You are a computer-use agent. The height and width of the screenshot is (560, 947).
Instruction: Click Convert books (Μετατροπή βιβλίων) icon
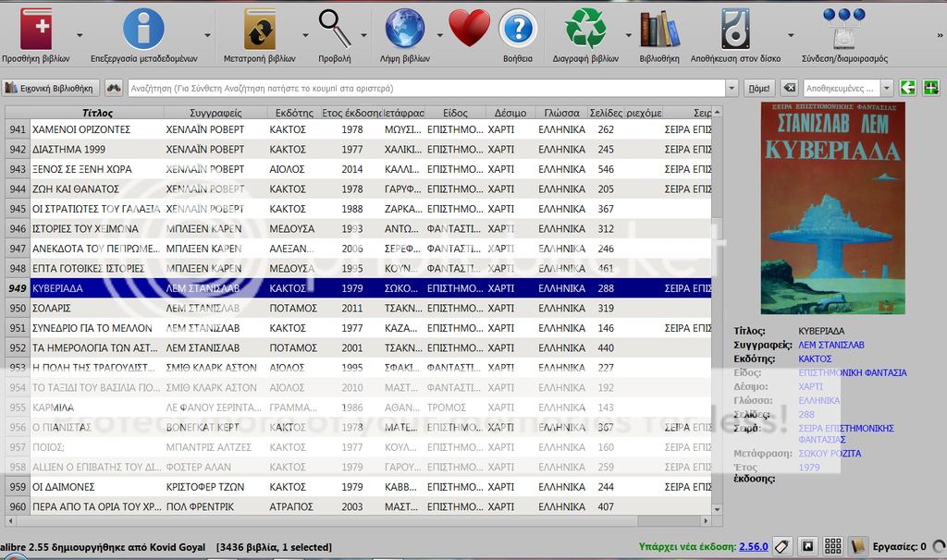260,29
